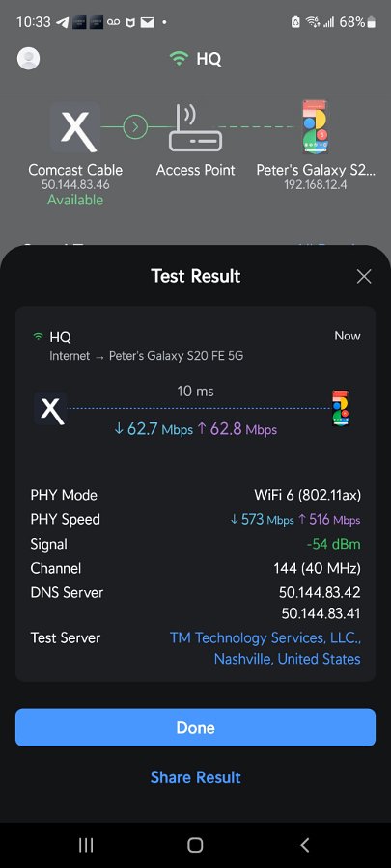The width and height of the screenshot is (391, 868).
Task: Tap the X ISP icon in result card
Action: 50,409
